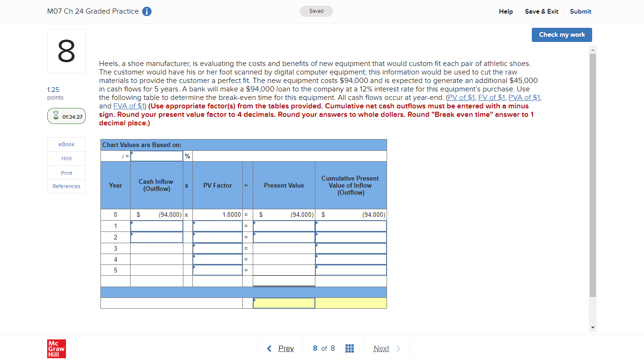Click the McGraw Hill logo
The image size is (644, 362).
click(56, 348)
